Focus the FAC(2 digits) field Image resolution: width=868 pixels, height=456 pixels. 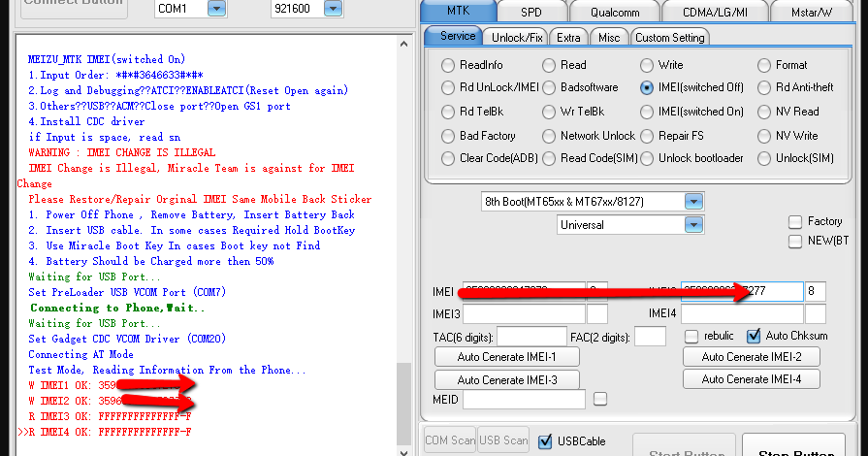coord(650,337)
